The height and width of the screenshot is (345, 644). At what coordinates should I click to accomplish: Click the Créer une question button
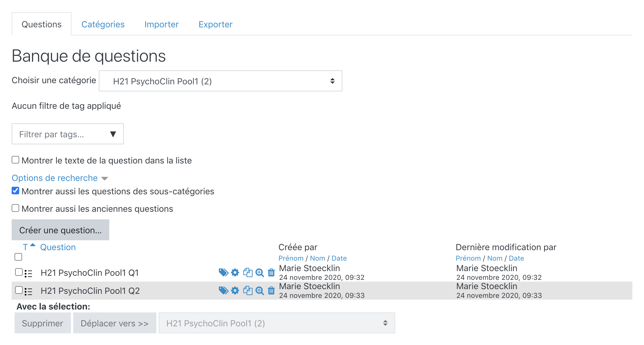60,230
